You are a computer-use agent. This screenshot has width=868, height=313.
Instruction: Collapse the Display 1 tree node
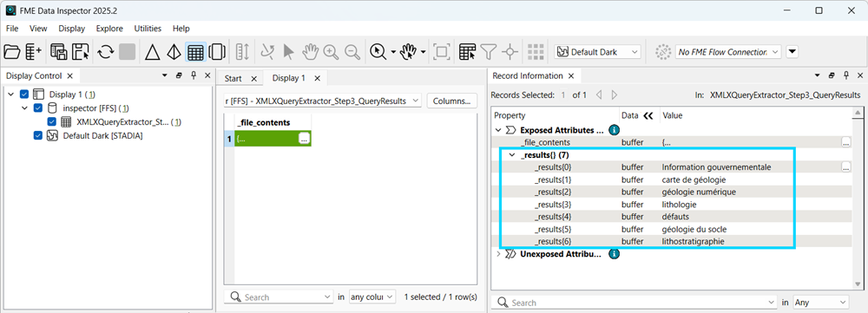(11, 94)
